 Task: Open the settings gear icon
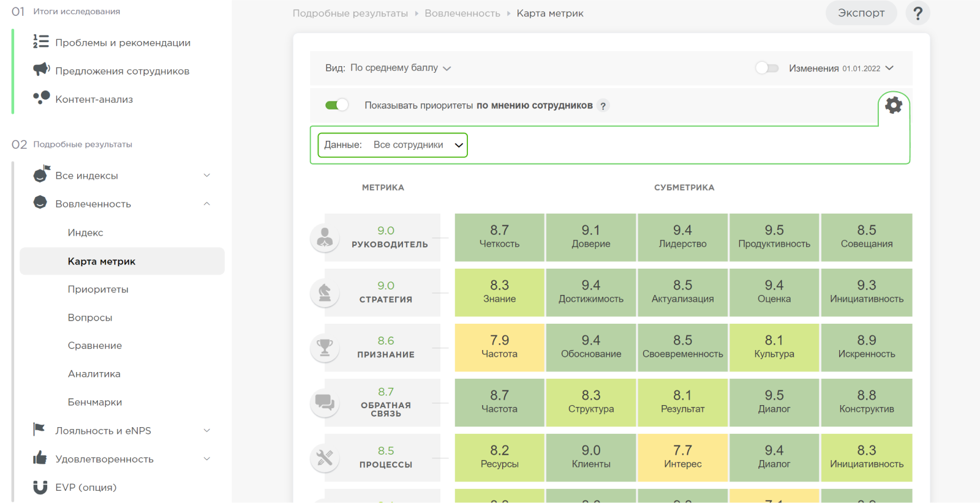click(x=894, y=105)
